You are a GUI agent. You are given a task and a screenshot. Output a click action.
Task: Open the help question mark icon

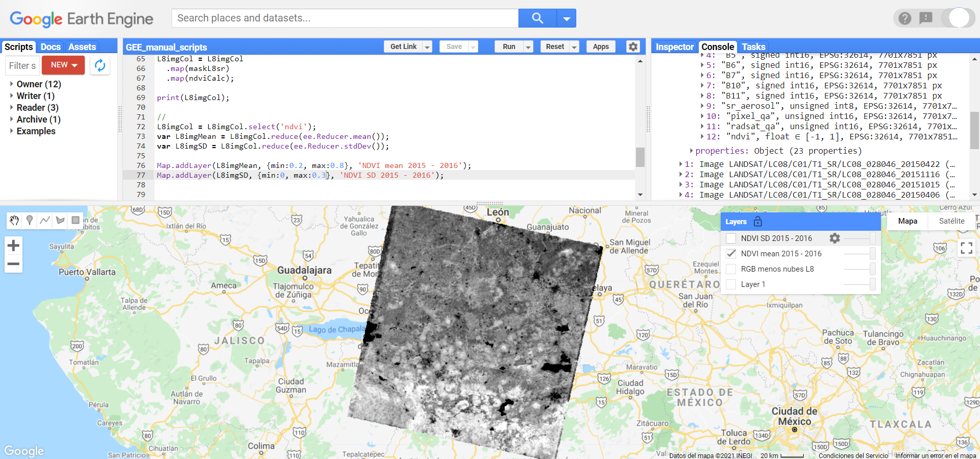pos(905,18)
